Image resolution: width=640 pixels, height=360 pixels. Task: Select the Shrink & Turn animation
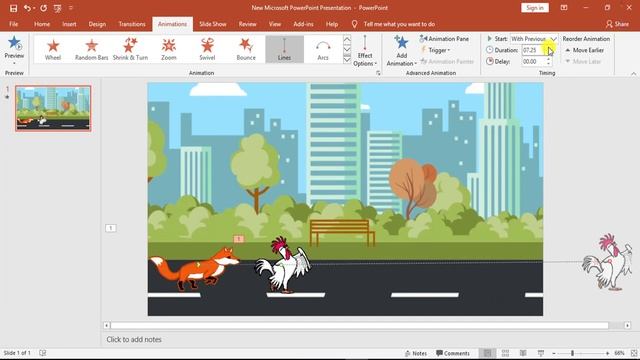130,49
